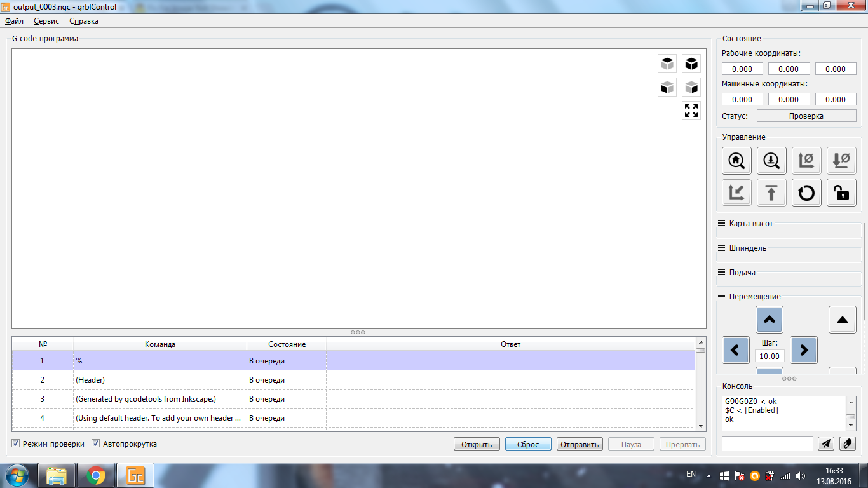Open File Explorer from the taskbar
Viewport: 868px width, 488px height.
(57, 475)
